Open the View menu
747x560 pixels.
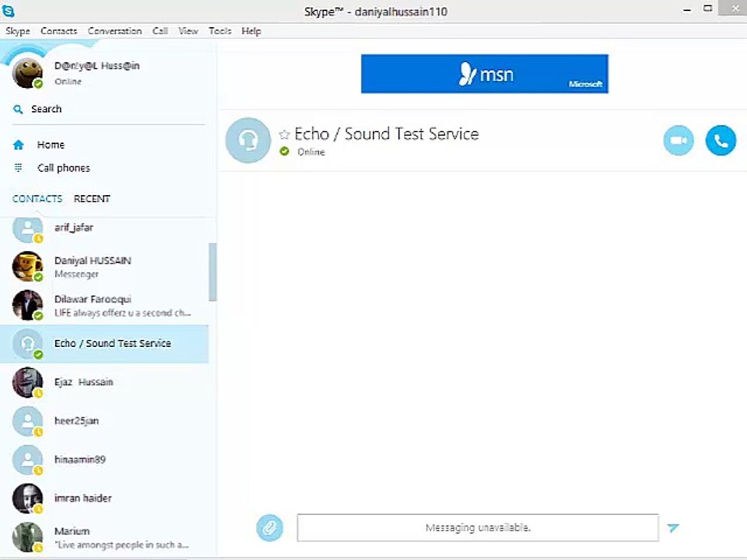coord(188,31)
